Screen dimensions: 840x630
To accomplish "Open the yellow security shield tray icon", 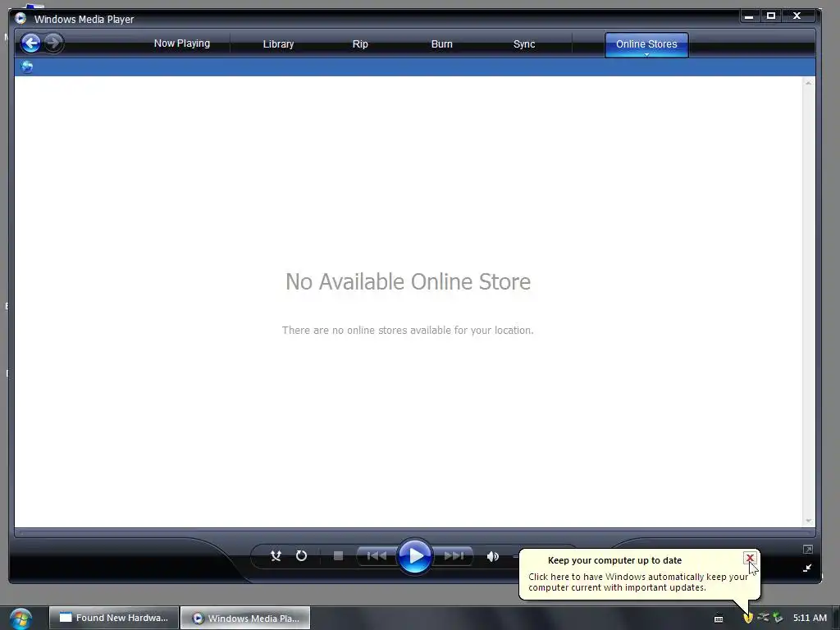I will (748, 618).
